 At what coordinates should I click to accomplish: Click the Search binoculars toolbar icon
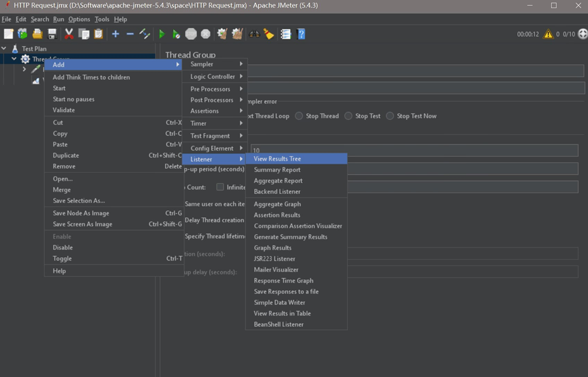(x=254, y=35)
